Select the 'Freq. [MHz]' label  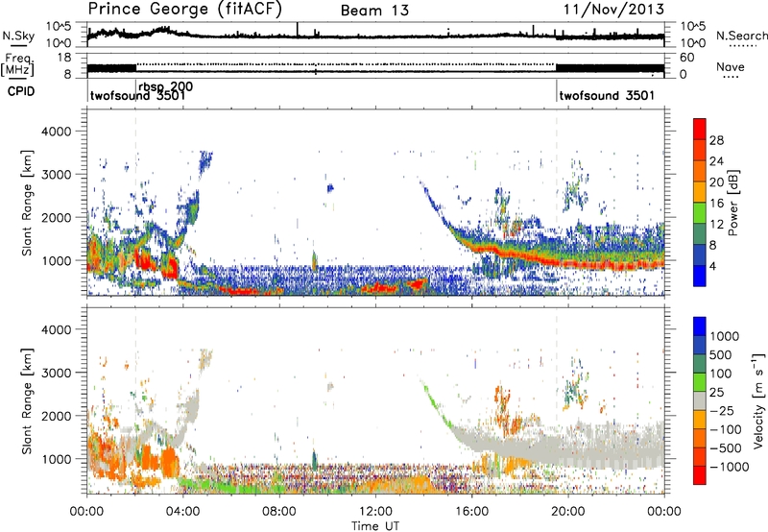(17, 64)
